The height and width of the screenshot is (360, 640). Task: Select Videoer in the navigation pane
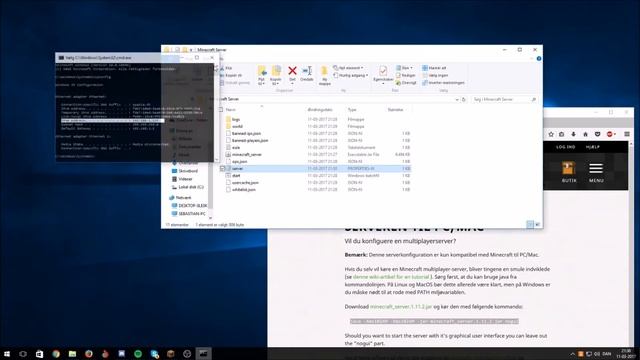(x=185, y=179)
